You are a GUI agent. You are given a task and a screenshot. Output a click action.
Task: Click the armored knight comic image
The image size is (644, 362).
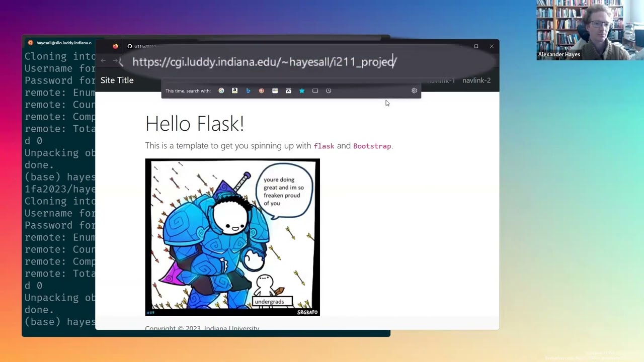coord(232,237)
